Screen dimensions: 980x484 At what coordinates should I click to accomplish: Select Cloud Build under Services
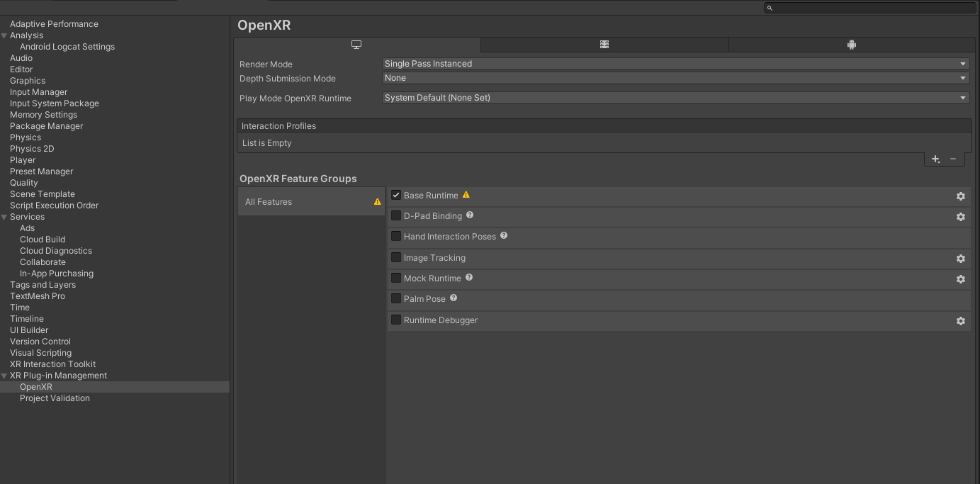43,240
